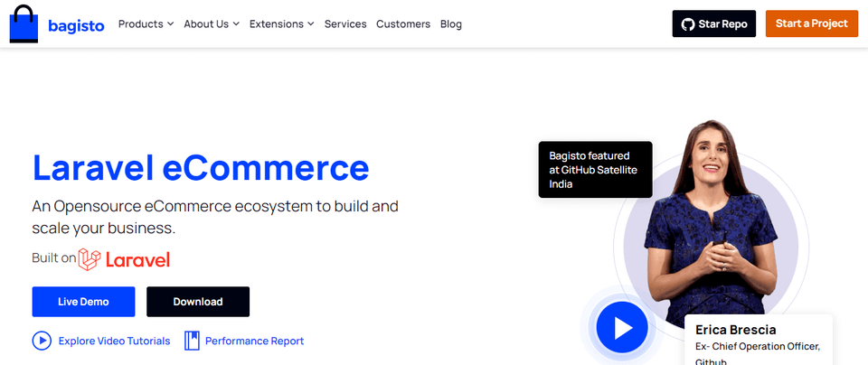
Task: Click the 'Bagisto featured at GitHub Satellite India' label
Action: (595, 170)
